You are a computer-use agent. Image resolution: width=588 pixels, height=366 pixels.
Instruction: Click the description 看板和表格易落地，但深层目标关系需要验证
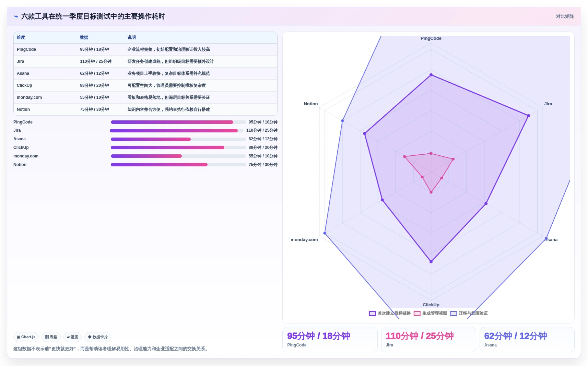point(169,97)
